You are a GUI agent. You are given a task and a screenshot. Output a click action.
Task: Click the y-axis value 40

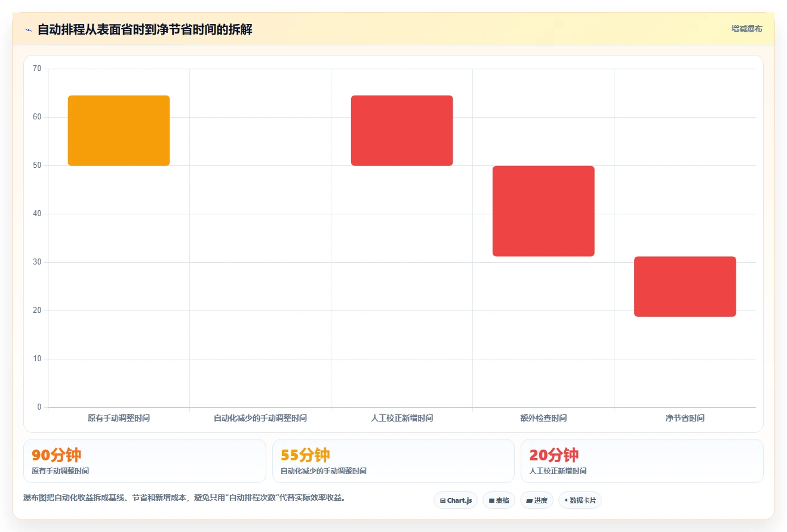(37, 214)
